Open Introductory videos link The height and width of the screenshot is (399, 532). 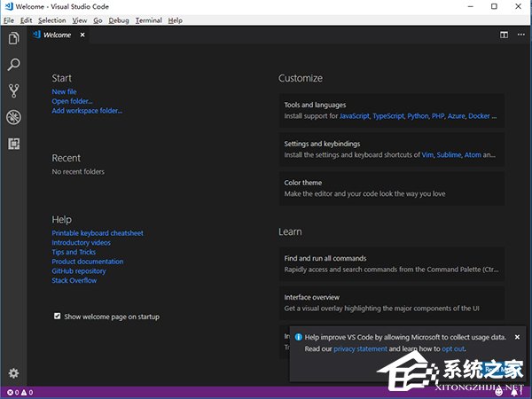click(81, 243)
